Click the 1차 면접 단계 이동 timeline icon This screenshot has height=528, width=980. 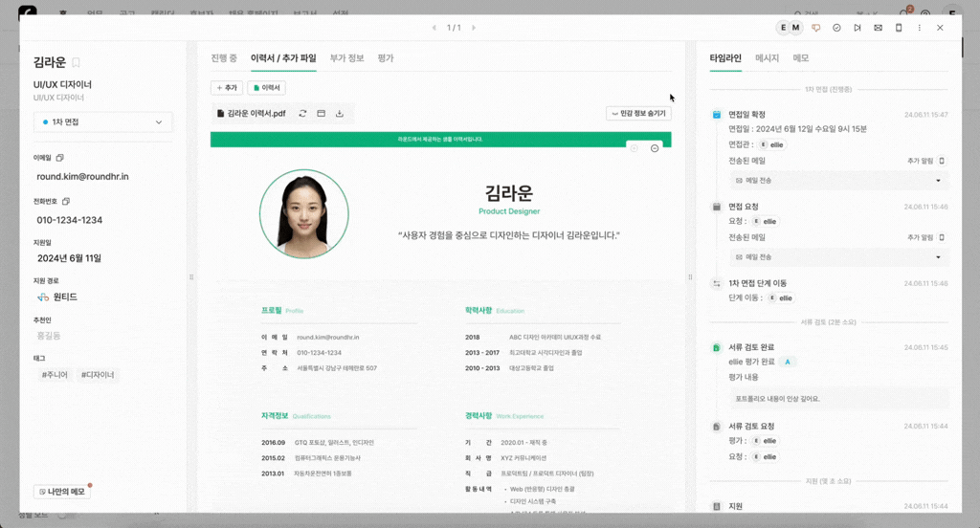[x=717, y=284]
